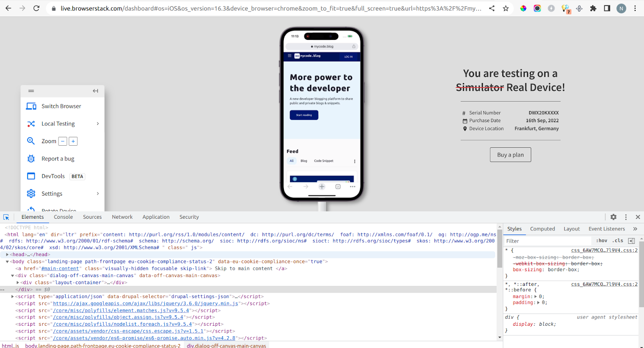Expand Local Testing submenu arrow
Image resolution: width=644 pixels, height=348 pixels.
[98, 123]
